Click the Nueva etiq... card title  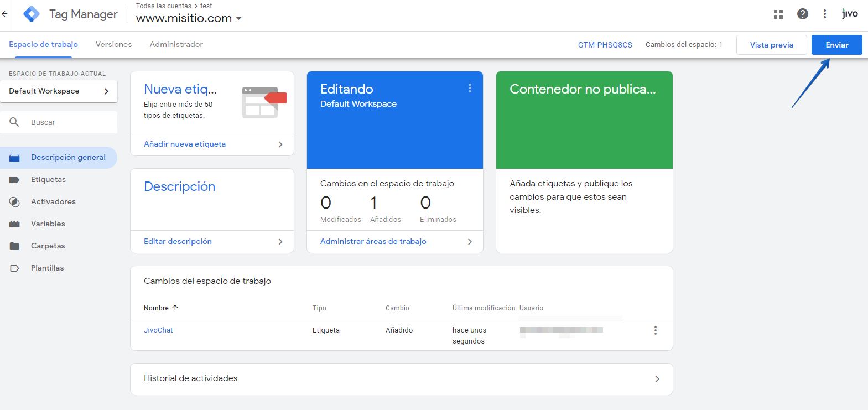180,89
